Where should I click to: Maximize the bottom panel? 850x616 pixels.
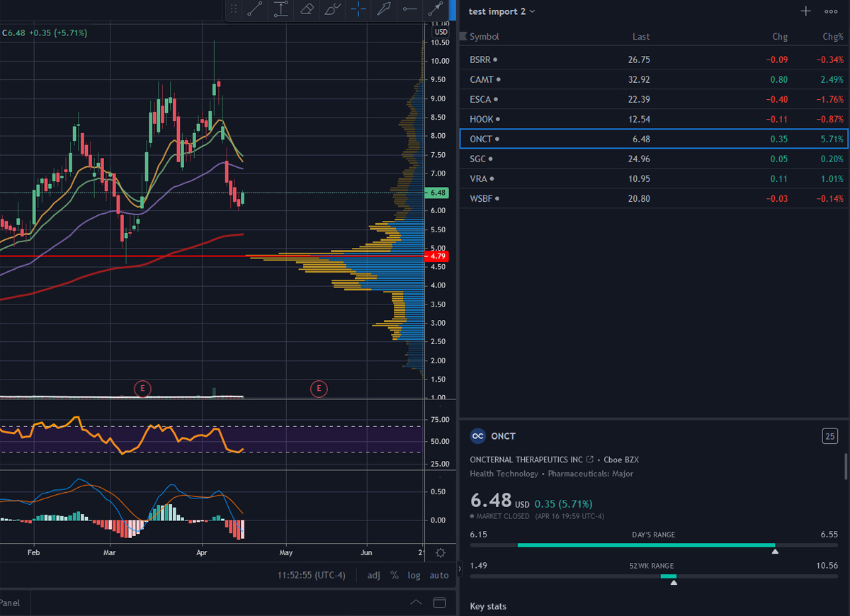pyautogui.click(x=439, y=603)
